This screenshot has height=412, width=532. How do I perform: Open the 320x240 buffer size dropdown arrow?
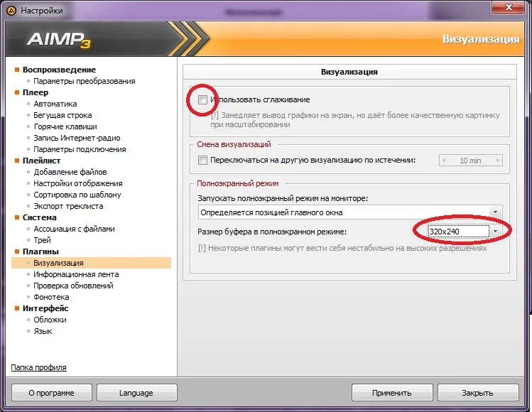(x=495, y=232)
